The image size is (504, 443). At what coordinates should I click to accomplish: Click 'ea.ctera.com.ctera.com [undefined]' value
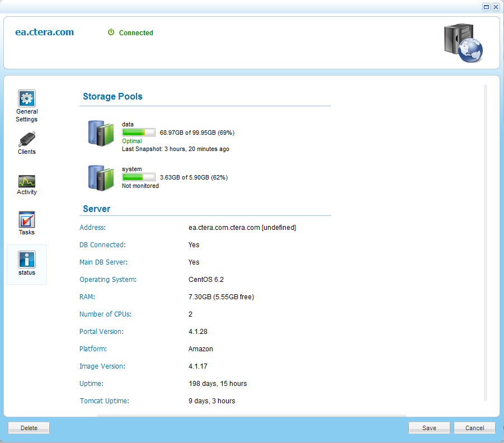[x=242, y=228]
